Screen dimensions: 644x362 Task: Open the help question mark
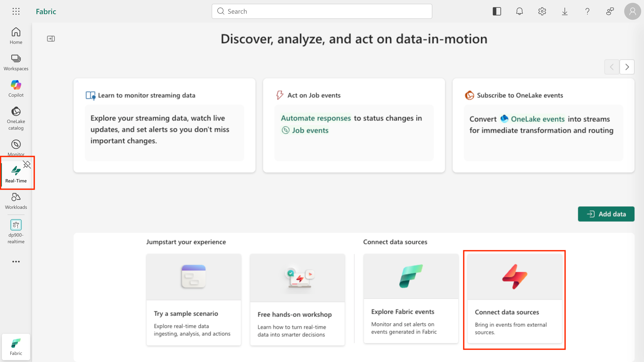click(x=587, y=11)
